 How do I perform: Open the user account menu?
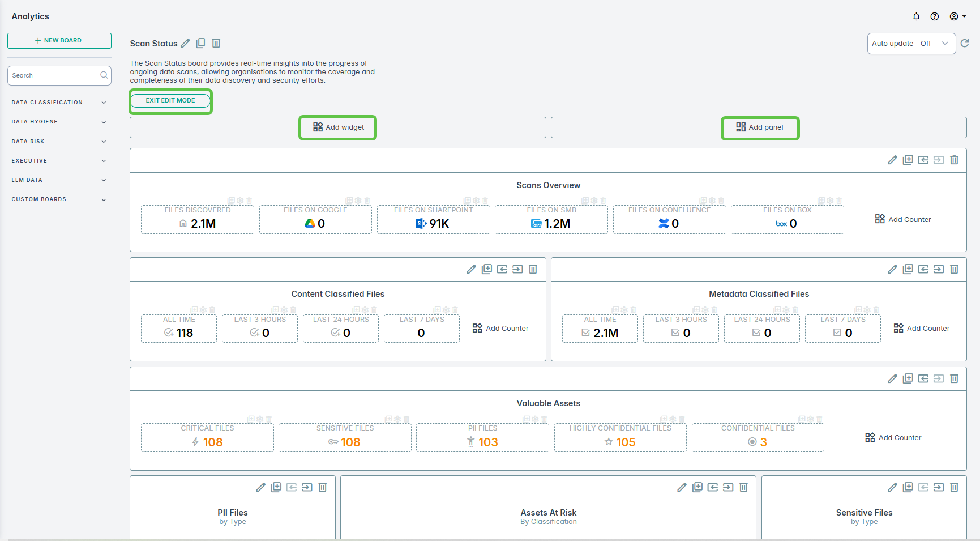click(957, 16)
